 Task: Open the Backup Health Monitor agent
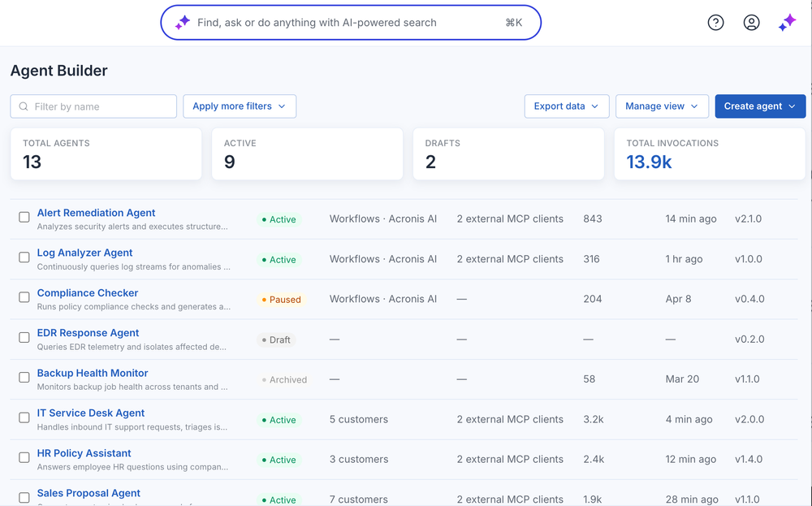click(93, 373)
